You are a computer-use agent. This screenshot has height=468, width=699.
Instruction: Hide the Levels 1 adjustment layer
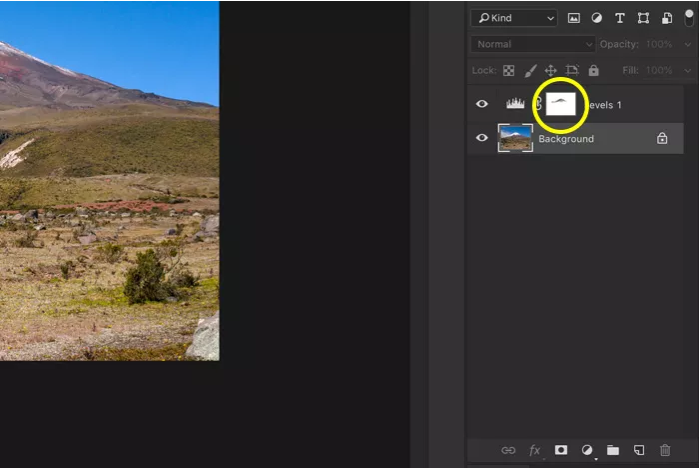(482, 104)
